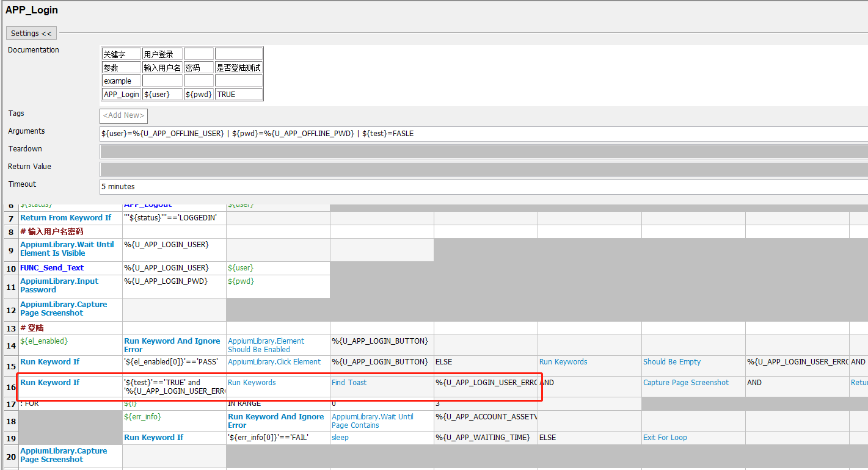The height and width of the screenshot is (470, 868).
Task: Open the Return From Keyword If keyword
Action: [x=65, y=217]
